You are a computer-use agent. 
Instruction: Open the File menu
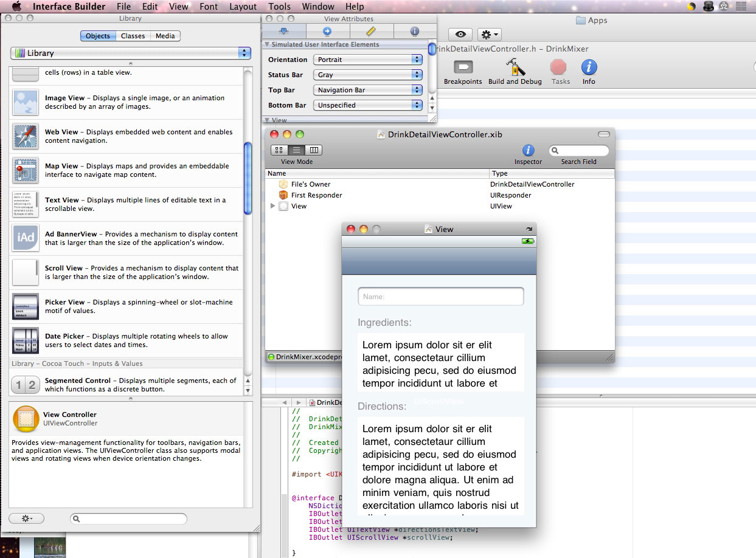123,7
